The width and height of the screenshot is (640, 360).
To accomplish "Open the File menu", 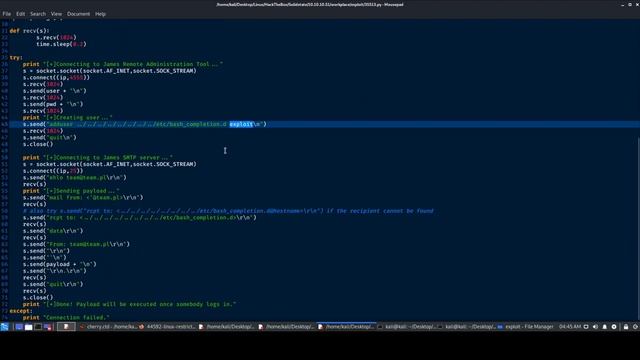I will [7, 14].
